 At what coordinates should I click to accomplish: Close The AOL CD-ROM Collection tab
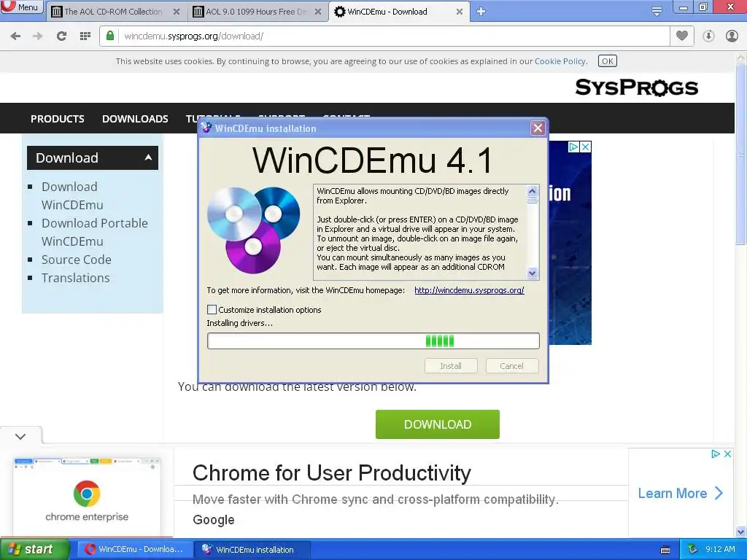[177, 12]
